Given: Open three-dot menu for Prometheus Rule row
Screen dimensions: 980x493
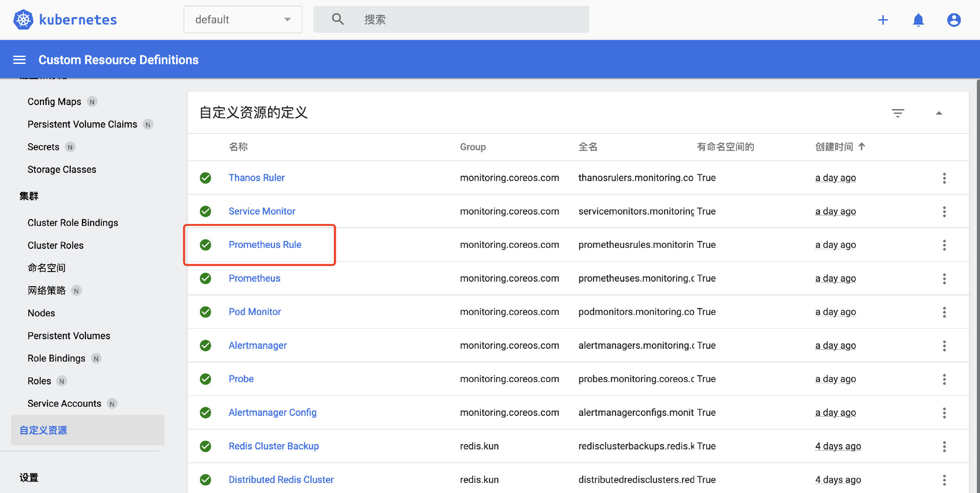Looking at the screenshot, I should [x=944, y=245].
